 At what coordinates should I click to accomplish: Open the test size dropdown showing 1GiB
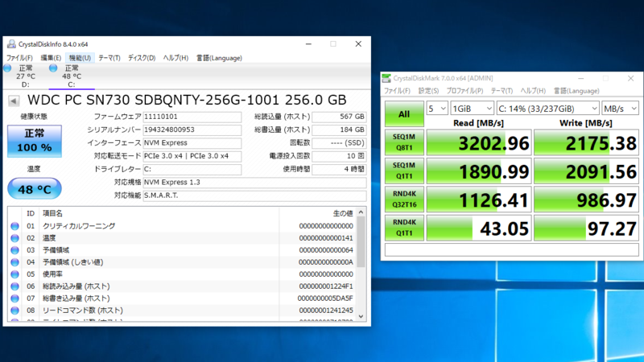[472, 109]
